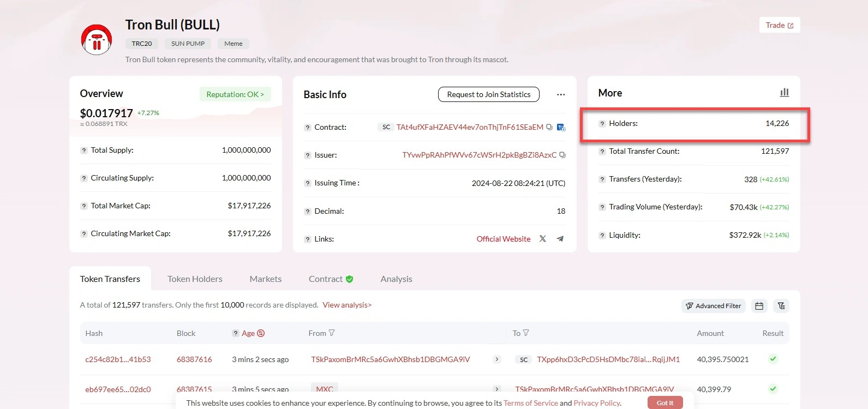Click the holders count 14,226
The width and height of the screenshot is (868, 409).
(777, 123)
